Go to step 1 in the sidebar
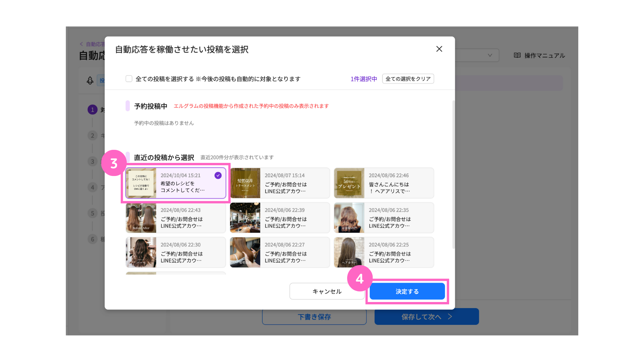This screenshot has width=644, height=362. click(93, 110)
